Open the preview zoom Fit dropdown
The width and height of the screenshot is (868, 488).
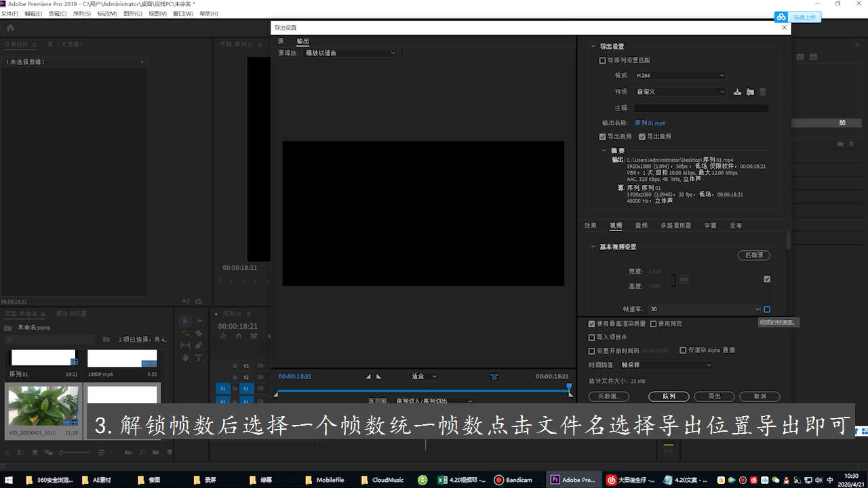click(x=424, y=376)
